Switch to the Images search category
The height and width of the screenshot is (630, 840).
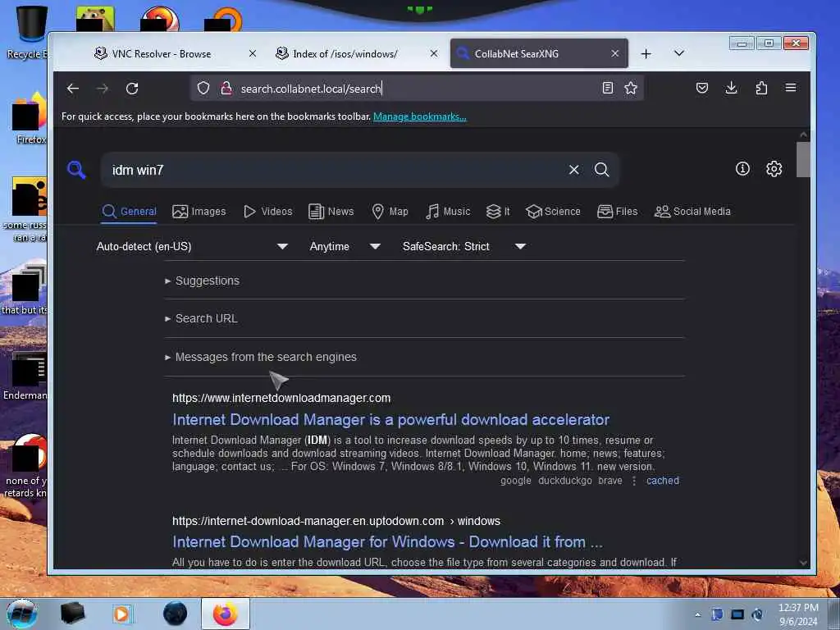199,212
